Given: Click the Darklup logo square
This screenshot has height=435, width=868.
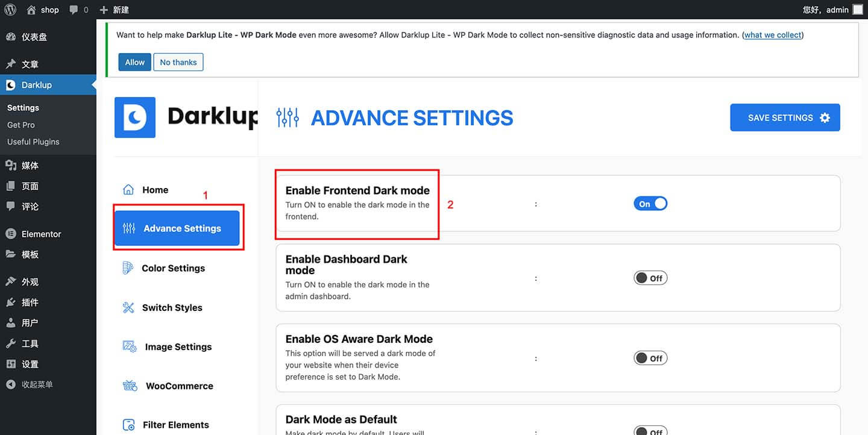Looking at the screenshot, I should point(135,117).
